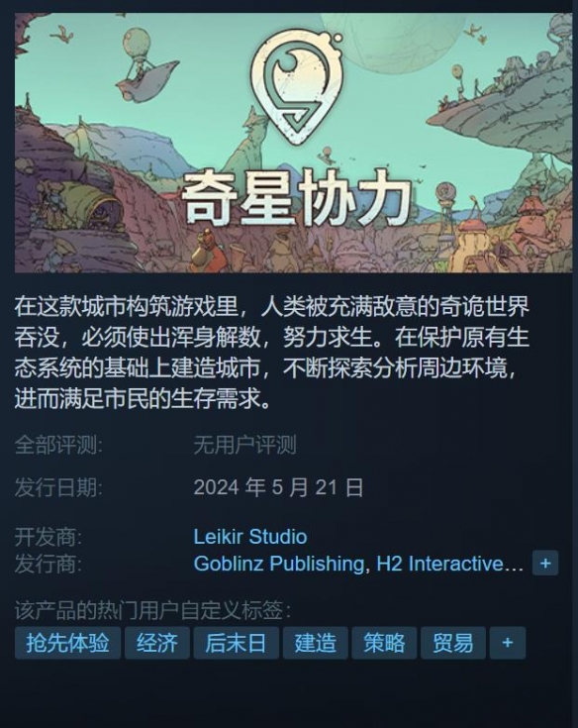Click the 无用户评测 review summary text
578x728 pixels.
pos(244,446)
